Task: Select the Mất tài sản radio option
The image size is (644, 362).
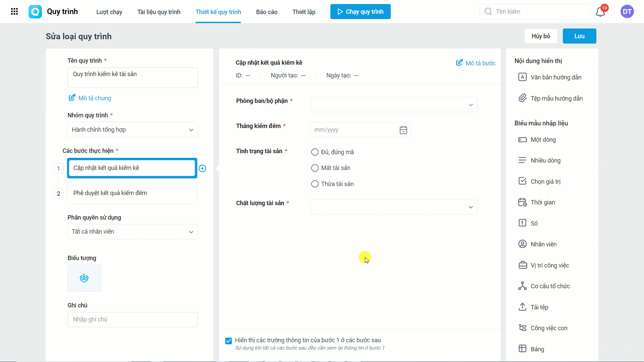Action: (x=315, y=168)
